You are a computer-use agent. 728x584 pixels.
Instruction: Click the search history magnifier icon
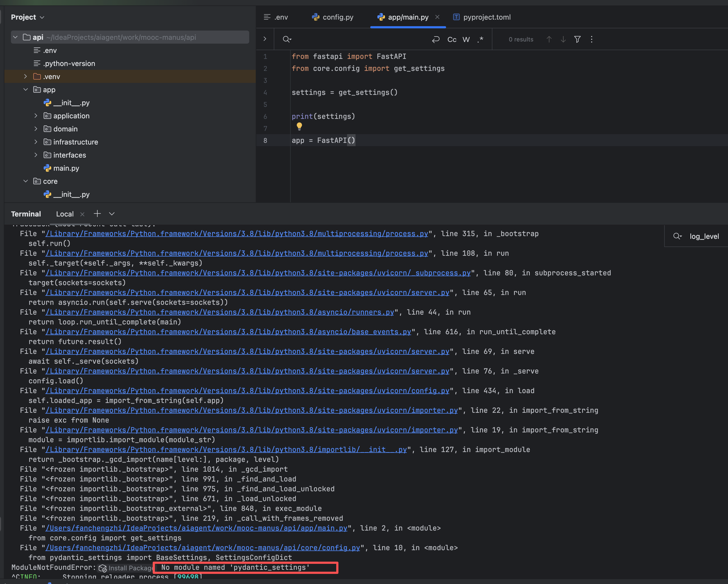287,40
